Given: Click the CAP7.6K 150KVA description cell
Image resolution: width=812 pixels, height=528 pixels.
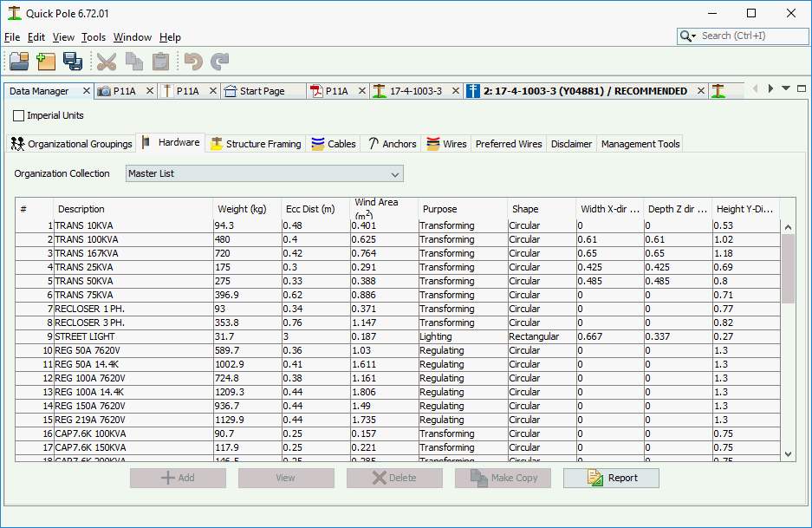Looking at the screenshot, I should (133, 447).
